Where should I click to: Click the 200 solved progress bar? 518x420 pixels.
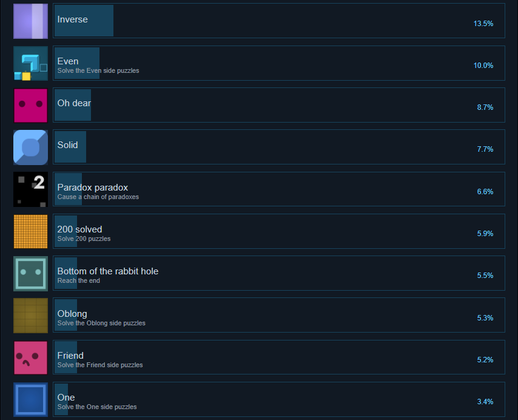[66, 231]
